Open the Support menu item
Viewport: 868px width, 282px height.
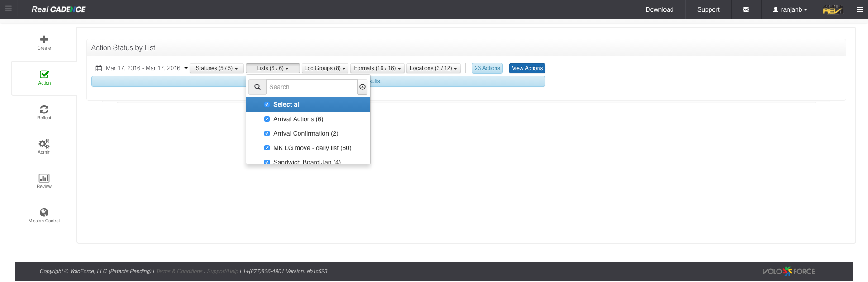point(708,9)
